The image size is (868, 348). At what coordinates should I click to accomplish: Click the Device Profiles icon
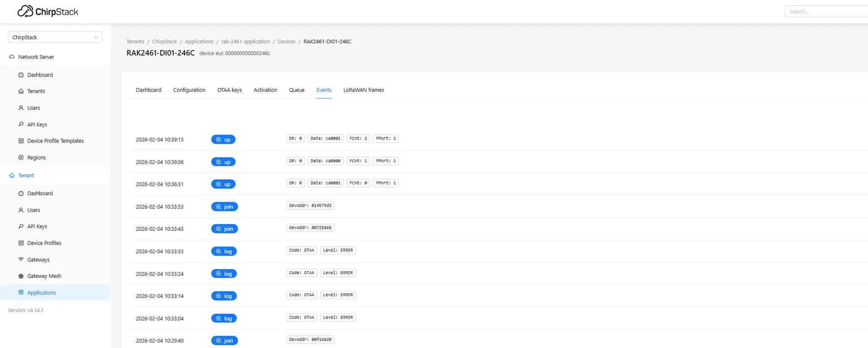tap(21, 243)
